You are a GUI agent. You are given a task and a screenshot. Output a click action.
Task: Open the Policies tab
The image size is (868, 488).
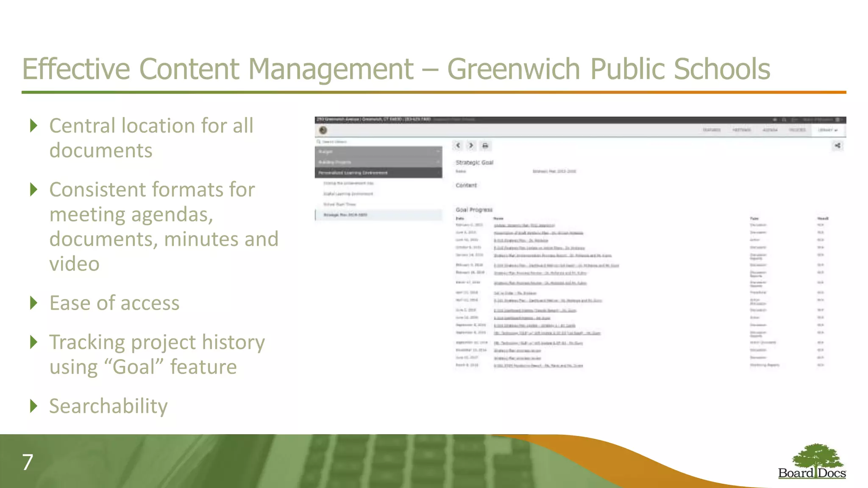797,130
